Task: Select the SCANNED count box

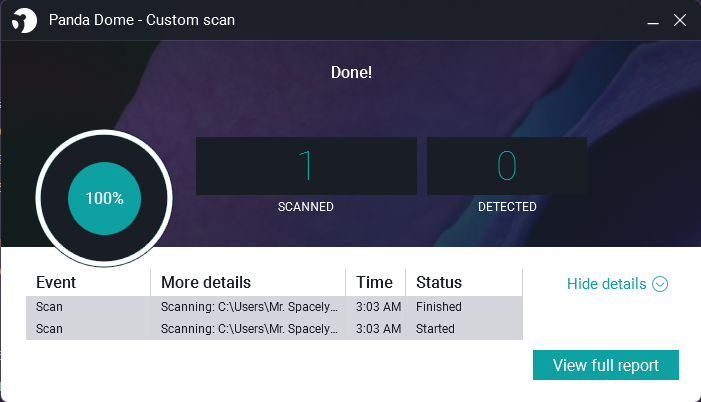Action: (306, 166)
